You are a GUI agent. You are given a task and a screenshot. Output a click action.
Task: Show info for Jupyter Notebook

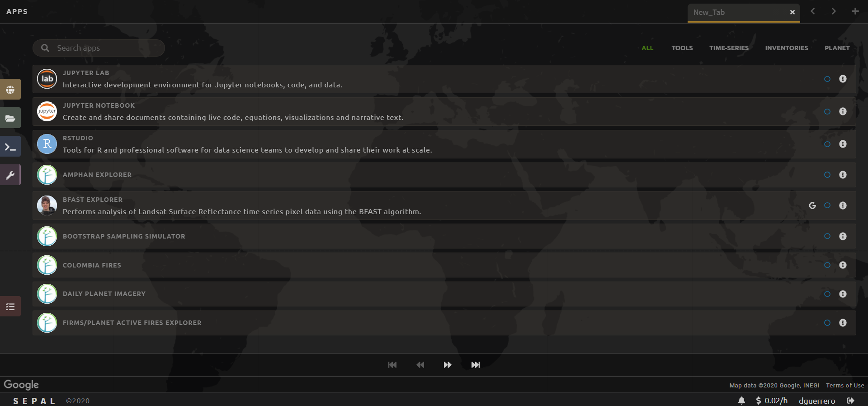coord(843,111)
